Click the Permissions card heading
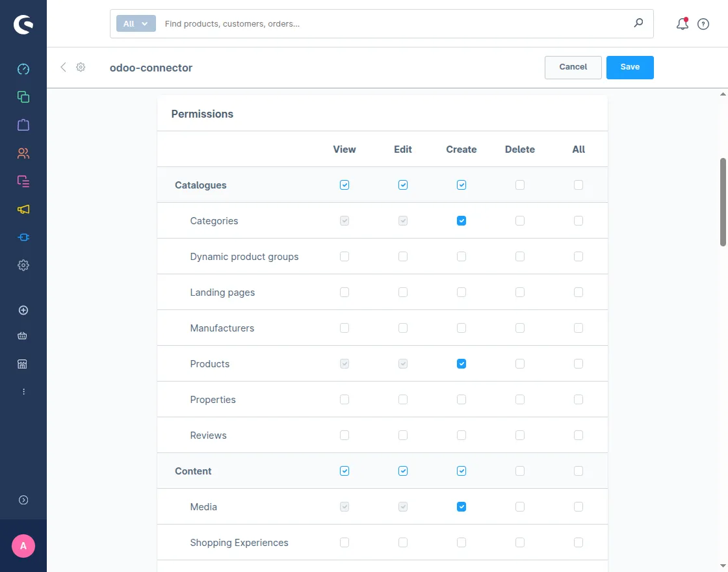728x572 pixels. coord(202,114)
